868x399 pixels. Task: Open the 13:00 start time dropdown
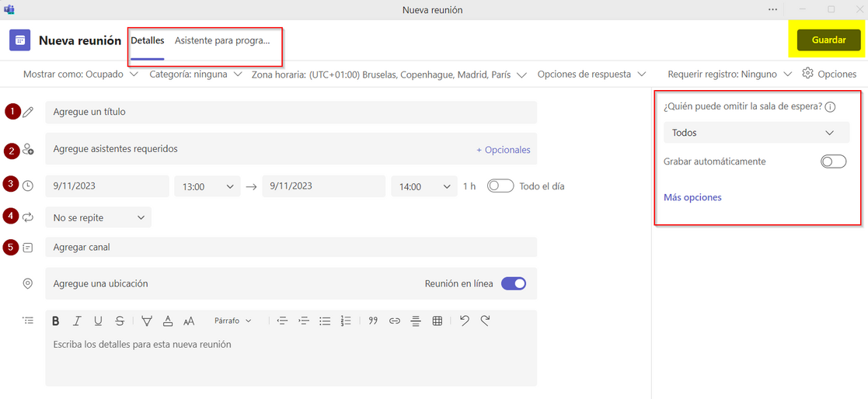(207, 186)
